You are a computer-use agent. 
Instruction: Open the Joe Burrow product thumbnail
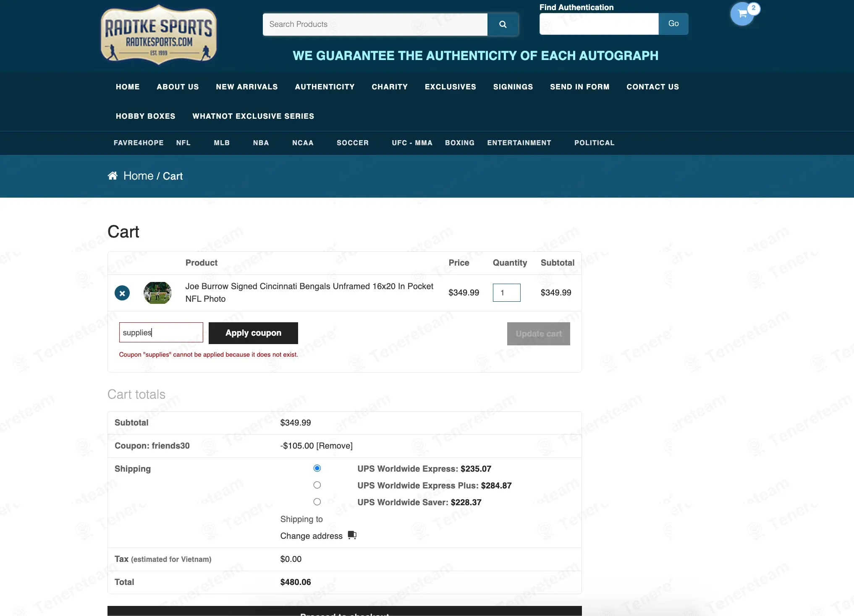(x=157, y=292)
